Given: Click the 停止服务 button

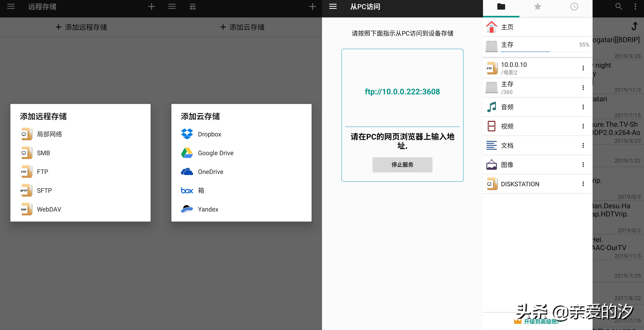Looking at the screenshot, I should (402, 165).
